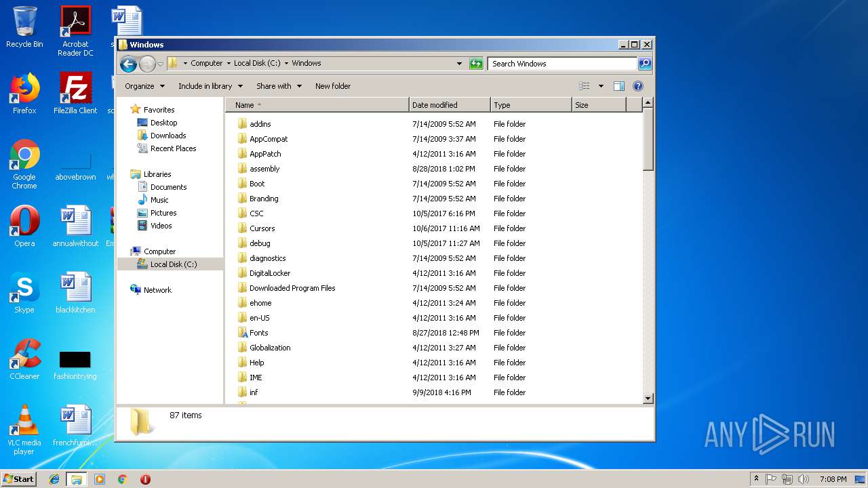The height and width of the screenshot is (488, 868).
Task: Select the AppCompat folder icon
Action: click(x=243, y=139)
